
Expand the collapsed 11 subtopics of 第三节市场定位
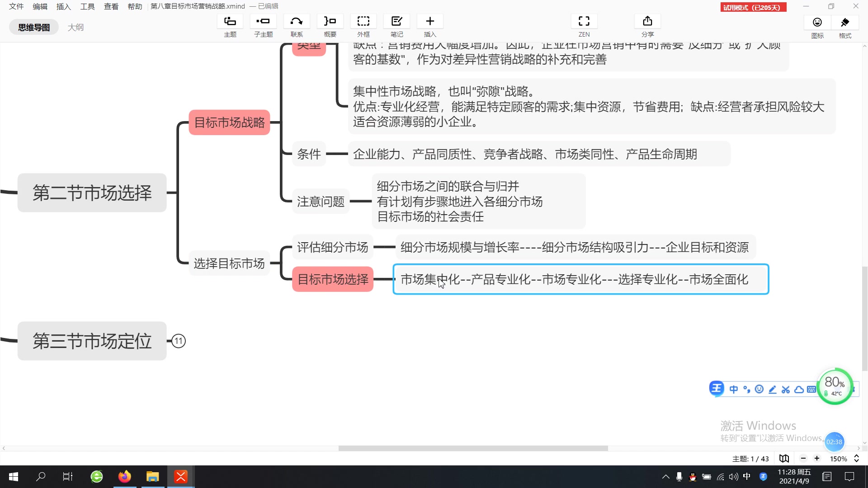(x=179, y=341)
